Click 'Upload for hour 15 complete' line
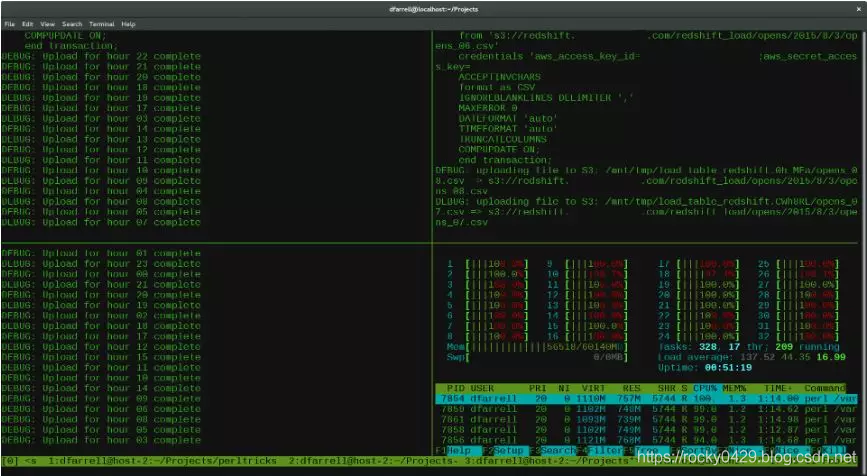This screenshot has width=867, height=476. (x=101, y=357)
